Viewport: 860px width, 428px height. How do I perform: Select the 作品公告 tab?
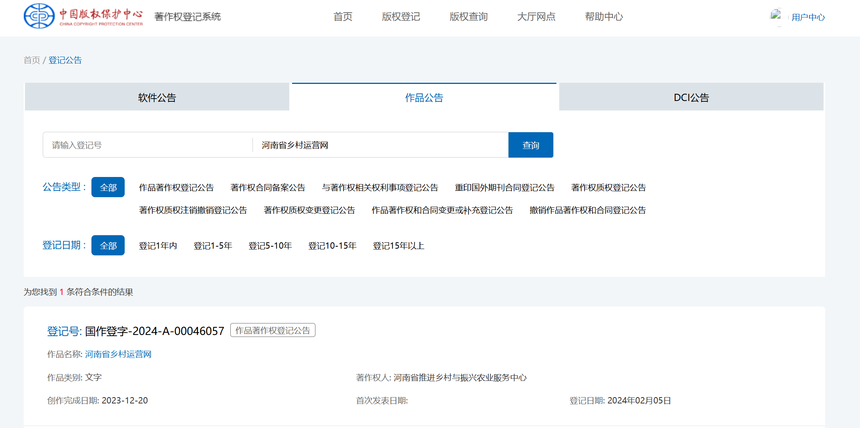point(424,97)
